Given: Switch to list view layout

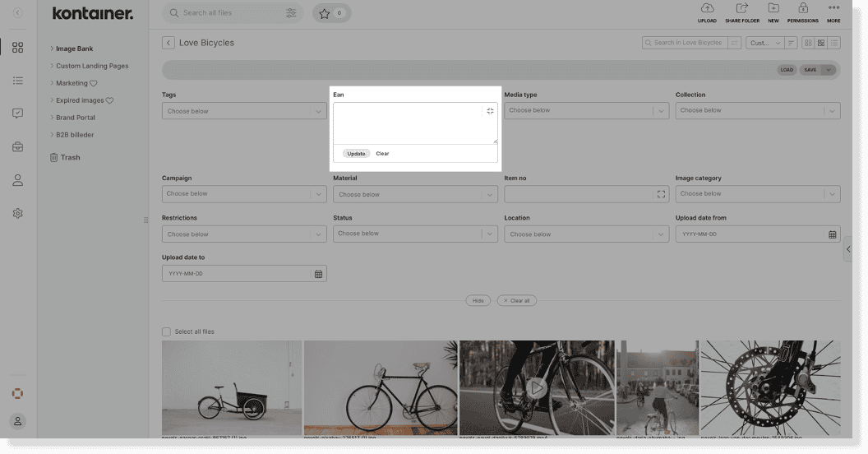Looking at the screenshot, I should 834,43.
